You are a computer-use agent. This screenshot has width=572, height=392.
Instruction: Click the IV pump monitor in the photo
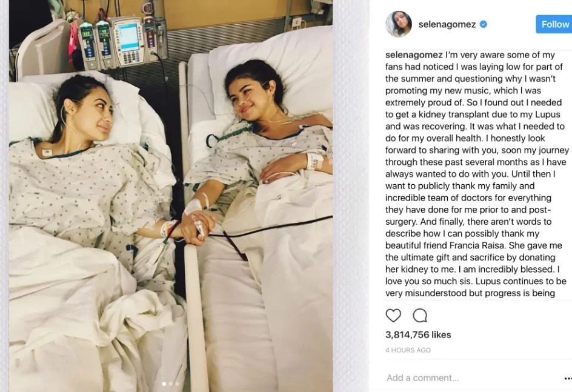128,42
